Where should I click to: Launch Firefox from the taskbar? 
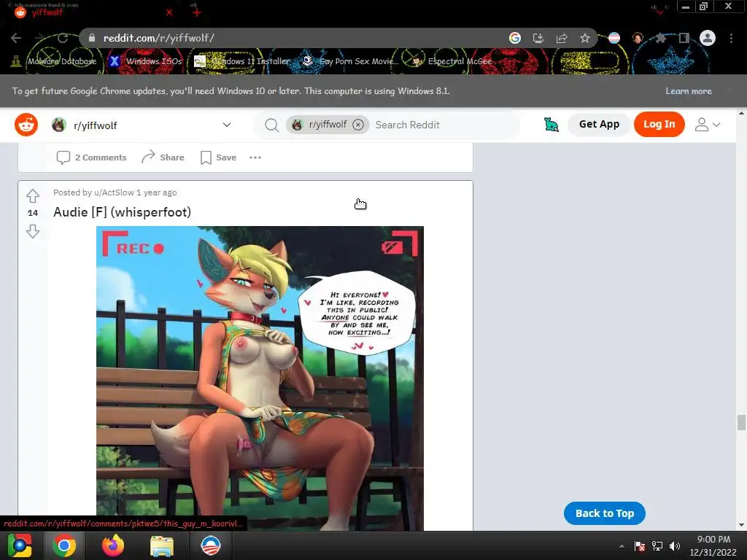[113, 545]
